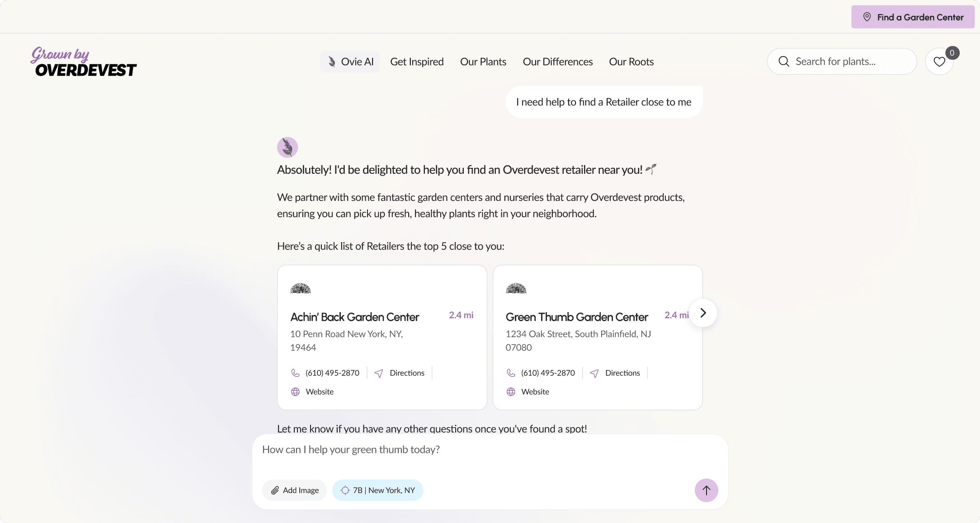Select Our Roots in the navigation
Image resolution: width=980 pixels, height=523 pixels.
(x=631, y=62)
